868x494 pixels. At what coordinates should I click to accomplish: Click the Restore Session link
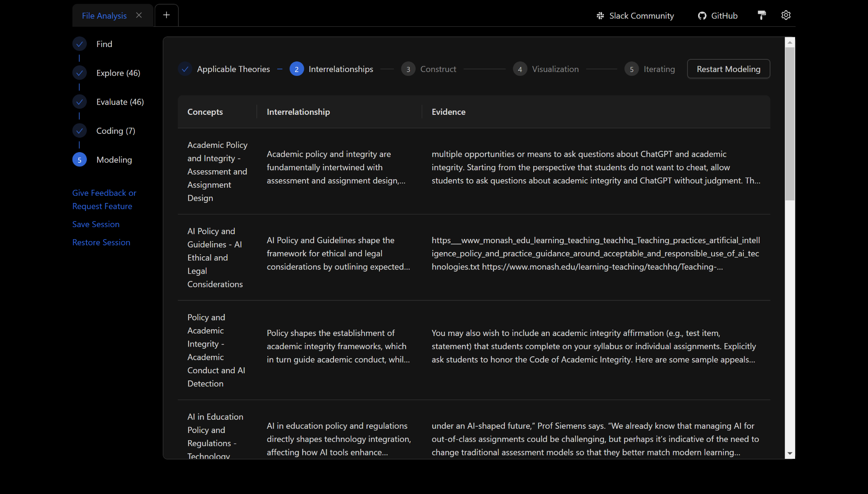pyautogui.click(x=101, y=242)
